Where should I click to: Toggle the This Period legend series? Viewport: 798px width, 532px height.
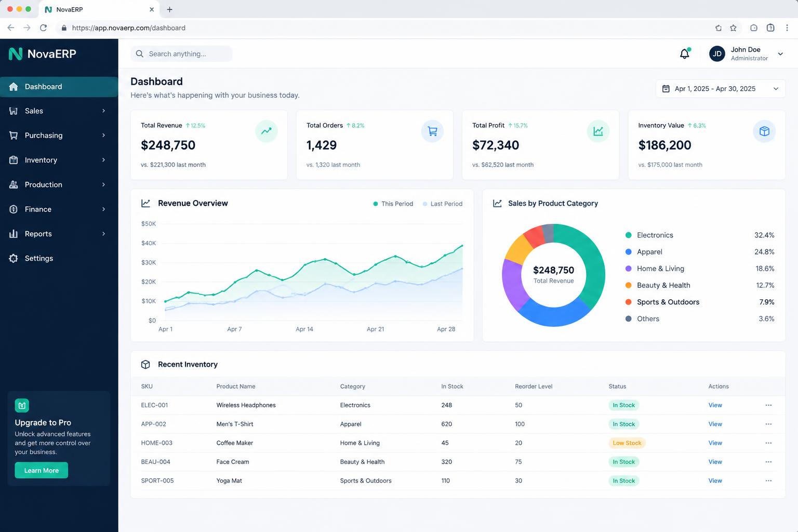point(393,204)
